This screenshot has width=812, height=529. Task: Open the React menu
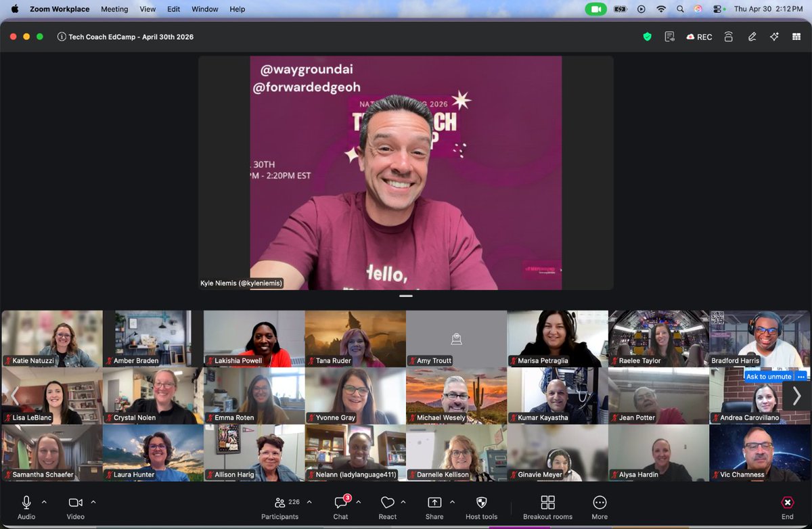[388, 507]
